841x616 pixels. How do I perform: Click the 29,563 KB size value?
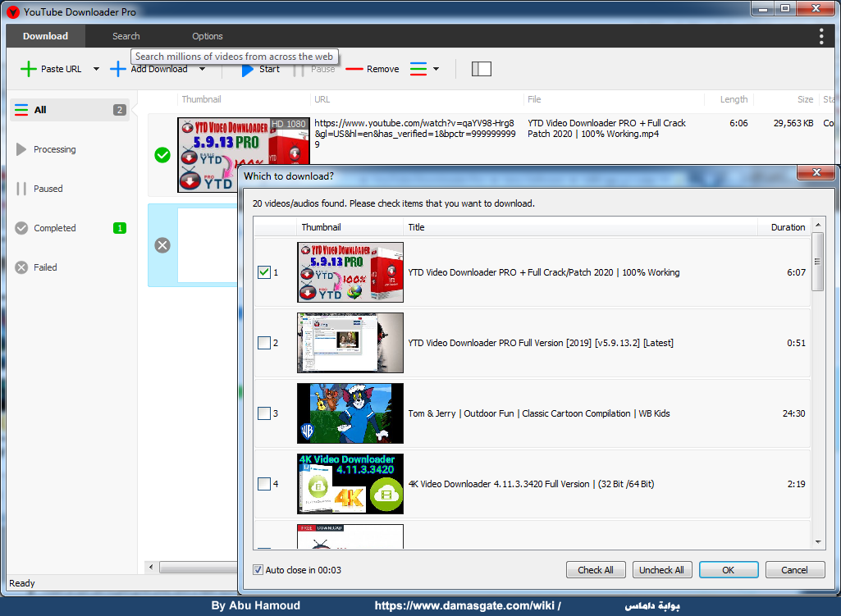tap(793, 123)
